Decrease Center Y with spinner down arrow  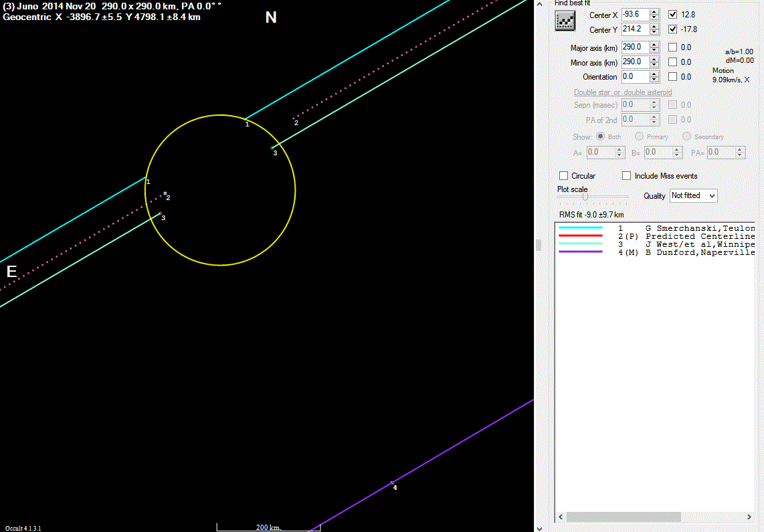[654, 33]
